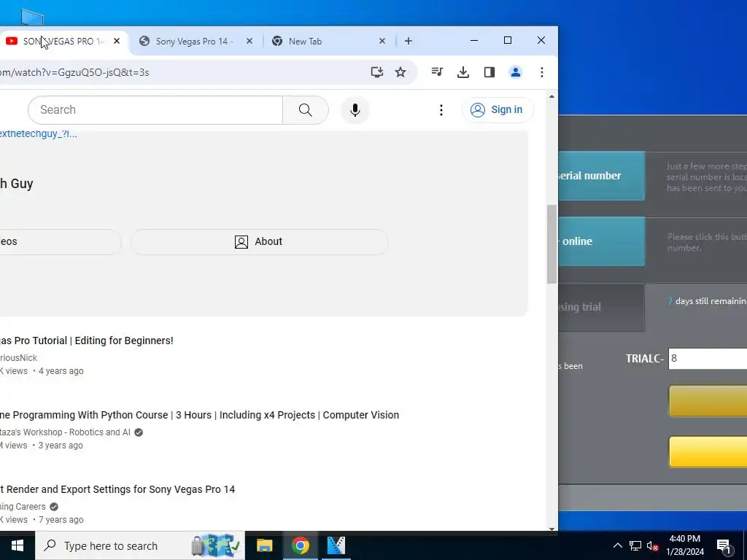Click the darker gold button in Vegas dialog
This screenshot has height=560, width=747.
tap(708, 402)
